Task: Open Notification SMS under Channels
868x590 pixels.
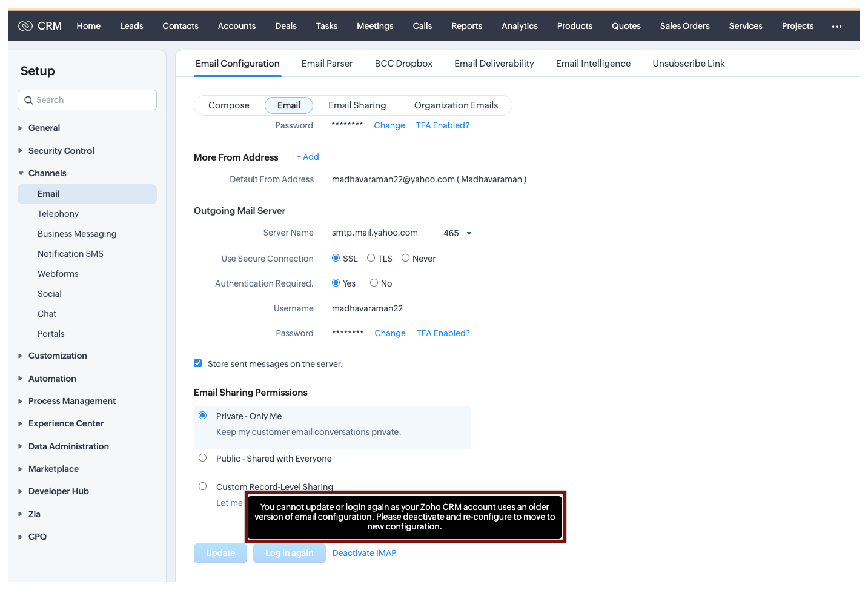Action: 70,254
